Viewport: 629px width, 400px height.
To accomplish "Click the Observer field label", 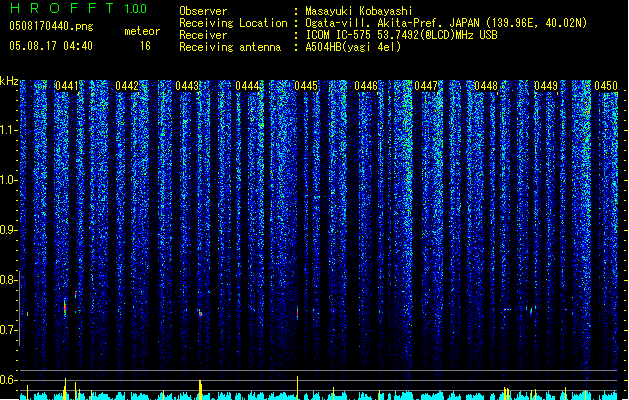I will [x=203, y=11].
